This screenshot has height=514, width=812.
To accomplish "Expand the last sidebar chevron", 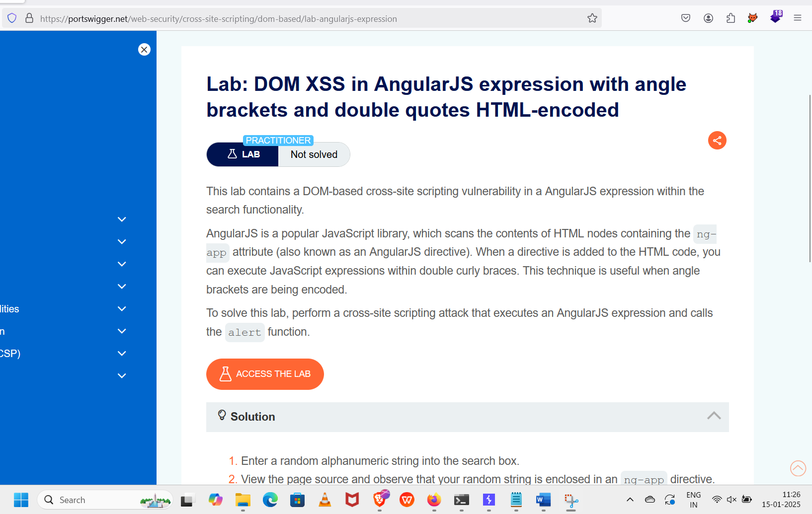I will point(122,375).
